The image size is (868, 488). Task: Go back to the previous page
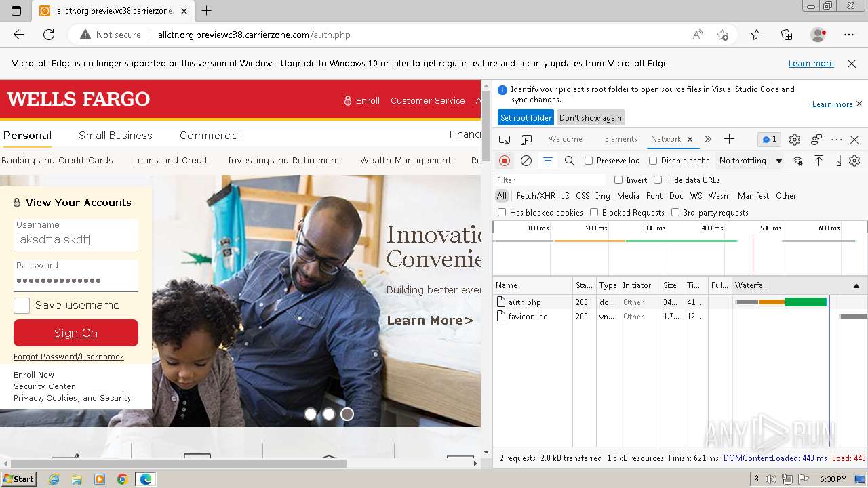tap(19, 35)
